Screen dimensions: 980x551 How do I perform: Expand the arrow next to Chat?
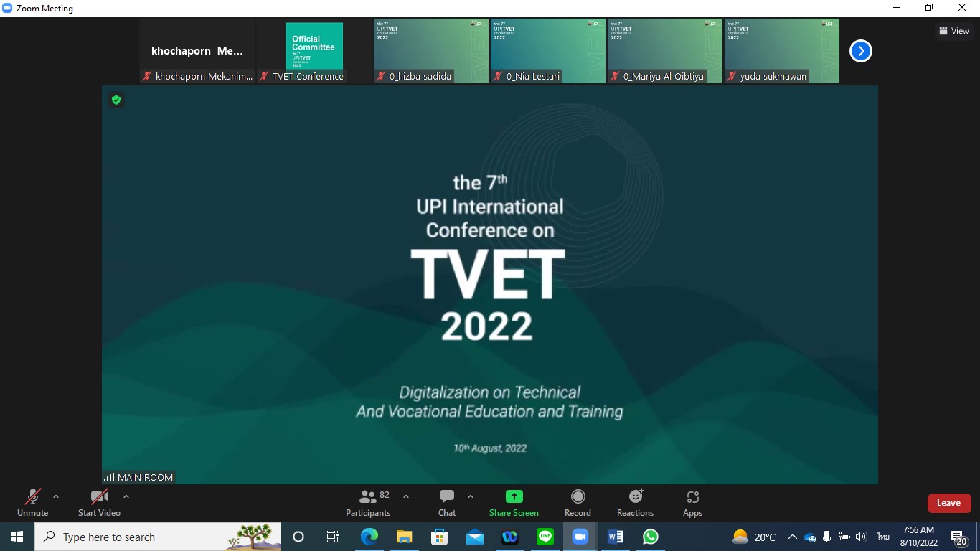click(x=471, y=496)
